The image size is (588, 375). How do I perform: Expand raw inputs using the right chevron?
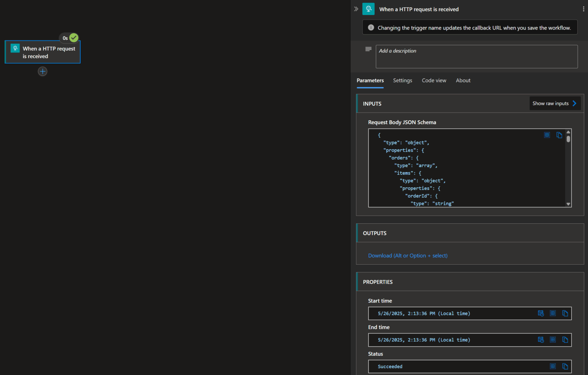pos(574,103)
